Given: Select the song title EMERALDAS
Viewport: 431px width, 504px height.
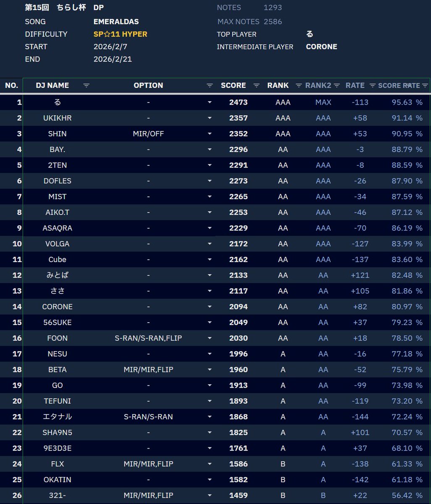Looking at the screenshot, I should click(x=116, y=21).
